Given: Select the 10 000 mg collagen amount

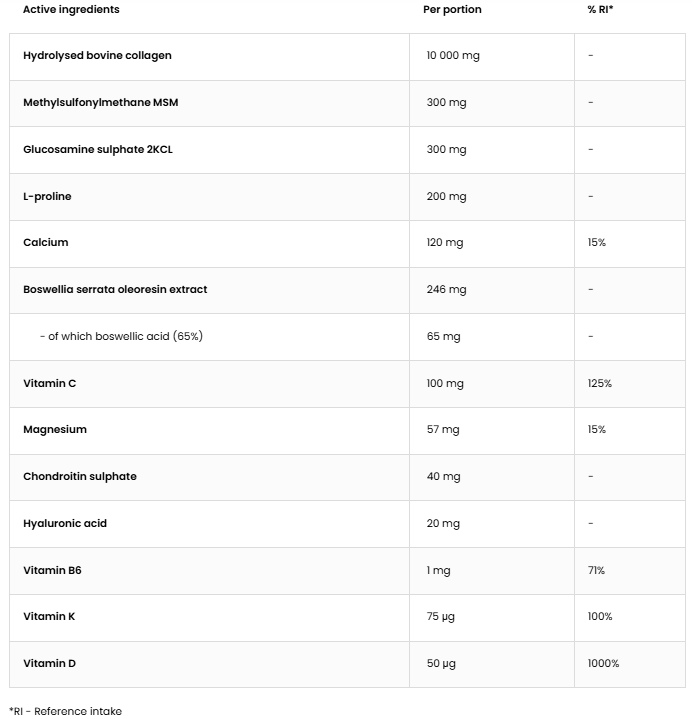Looking at the screenshot, I should click(452, 56).
